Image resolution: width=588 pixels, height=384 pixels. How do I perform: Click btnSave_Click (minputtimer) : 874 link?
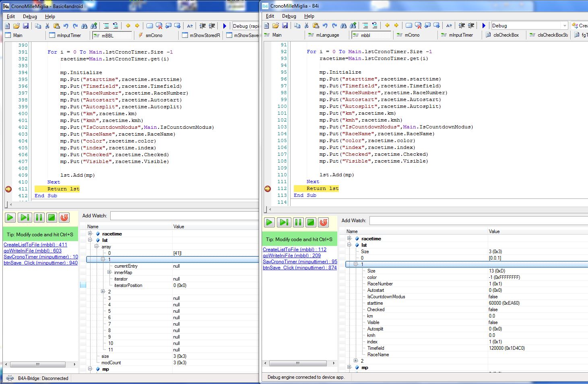[x=299, y=268]
